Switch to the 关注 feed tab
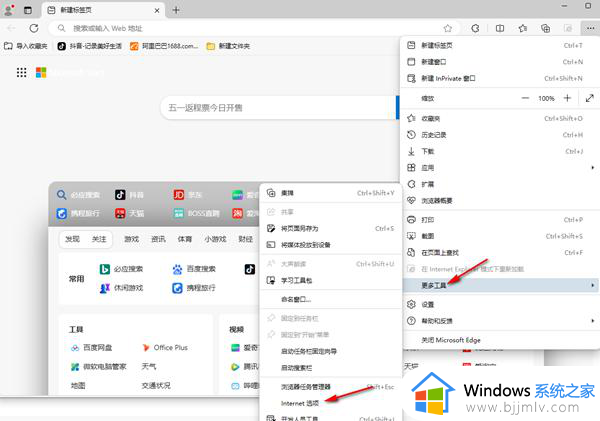 click(x=99, y=239)
